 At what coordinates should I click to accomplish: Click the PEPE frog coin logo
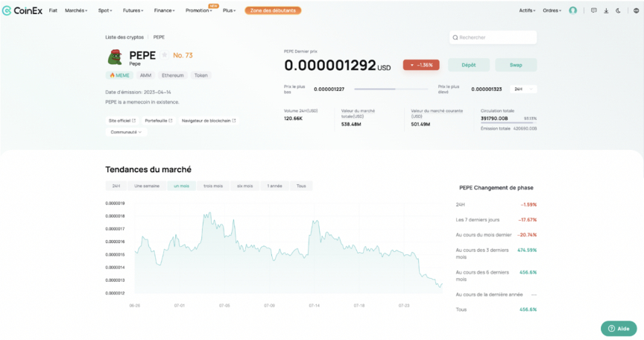[x=115, y=57]
